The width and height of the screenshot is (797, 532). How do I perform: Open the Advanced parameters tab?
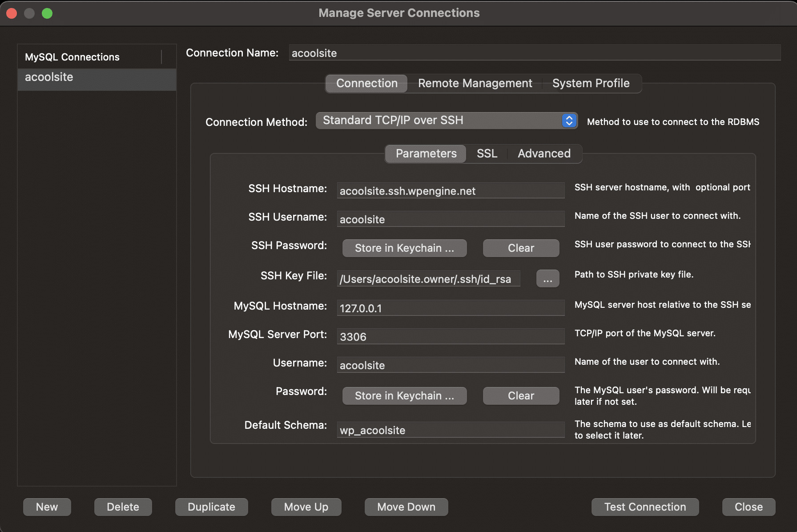click(x=543, y=153)
